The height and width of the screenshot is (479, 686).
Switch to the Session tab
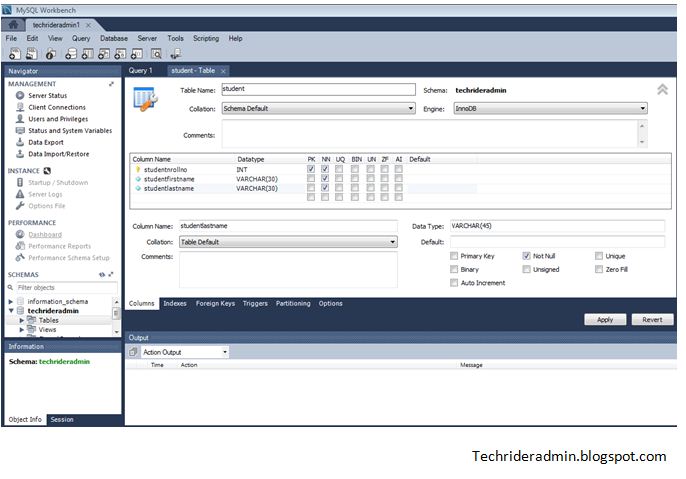coord(62,420)
